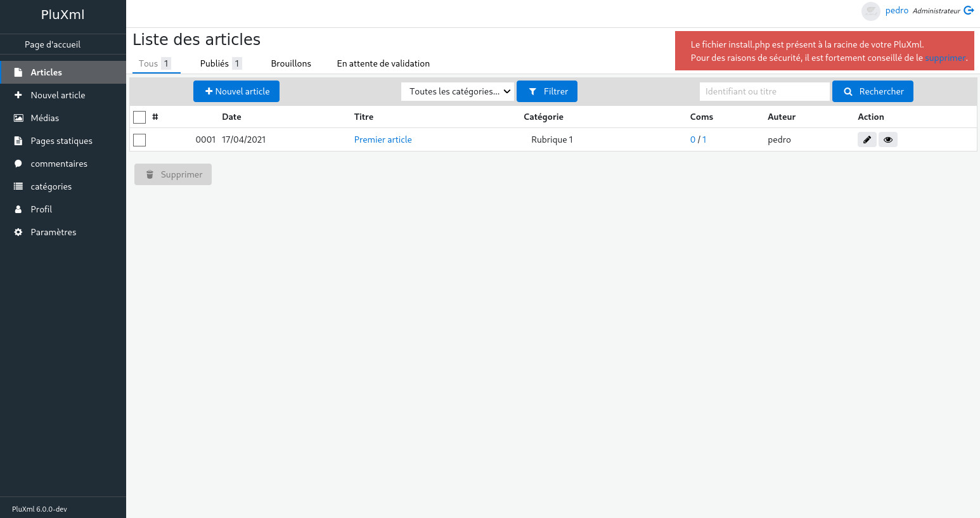Click the pencil edit icon for Premier article
The height and width of the screenshot is (518, 980).
[x=867, y=139]
